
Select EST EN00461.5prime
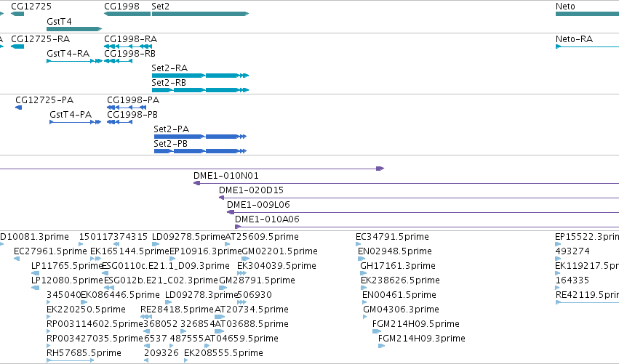click(399, 296)
